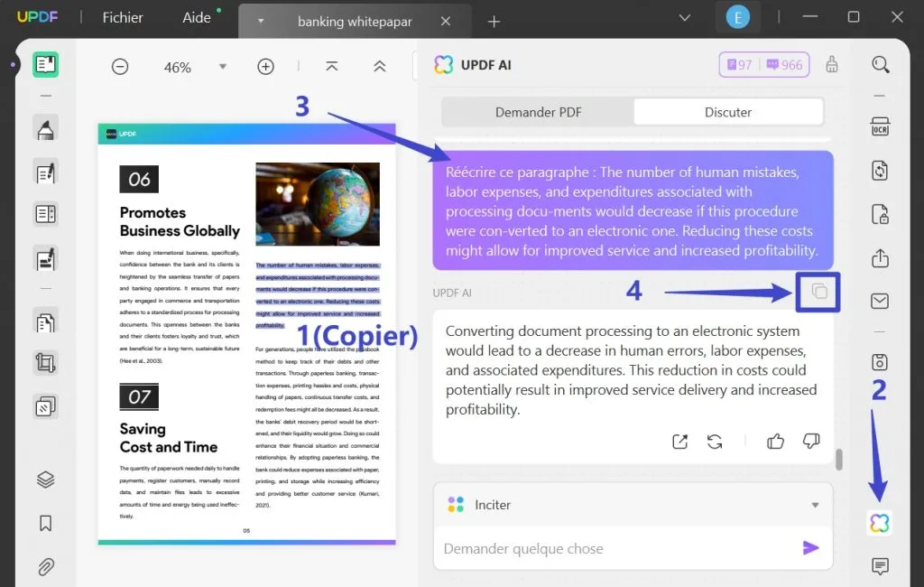Click the purple Réécrire ce paragraphe message
The image size is (924, 587).
click(633, 210)
